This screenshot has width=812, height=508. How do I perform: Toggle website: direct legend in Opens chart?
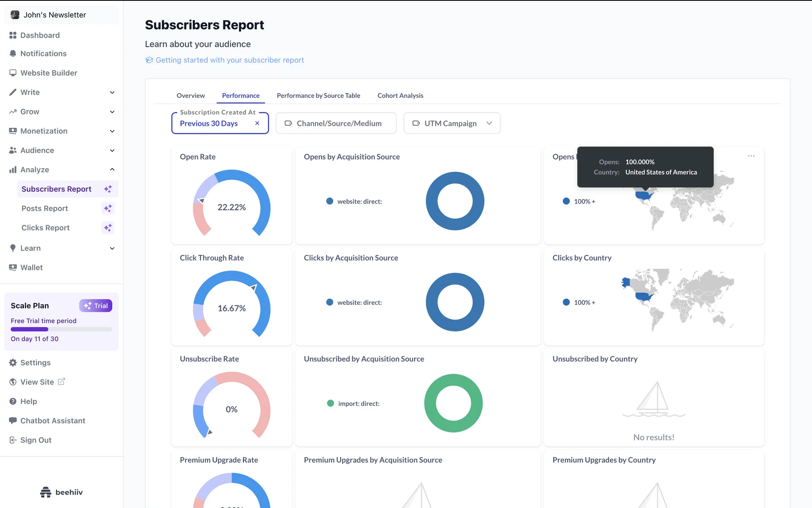click(354, 202)
